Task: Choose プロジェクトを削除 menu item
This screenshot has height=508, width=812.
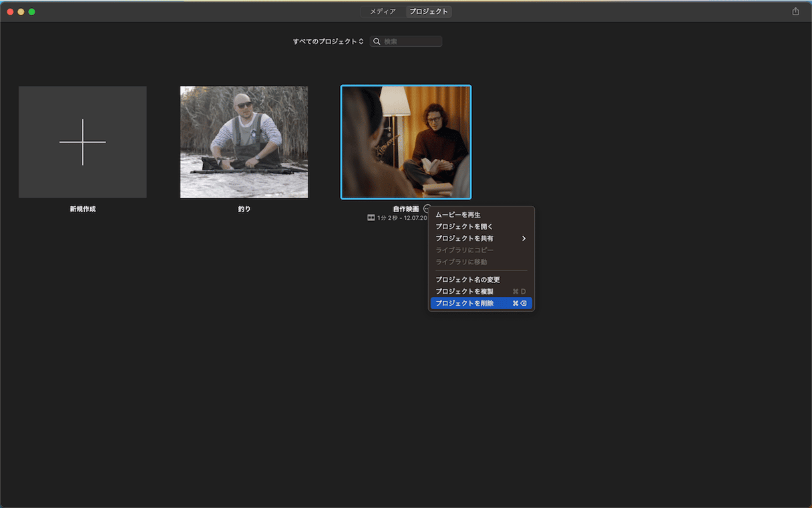Action: tap(481, 303)
